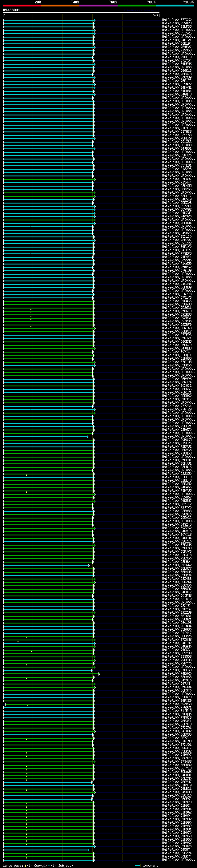
Task: Click the purple ~60% identity legend bar
Action: (x=99, y=6)
